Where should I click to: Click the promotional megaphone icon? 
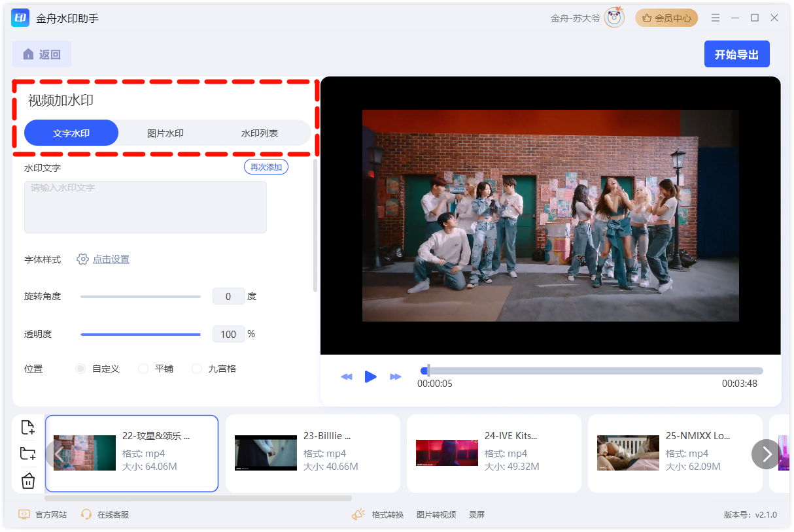pyautogui.click(x=358, y=514)
